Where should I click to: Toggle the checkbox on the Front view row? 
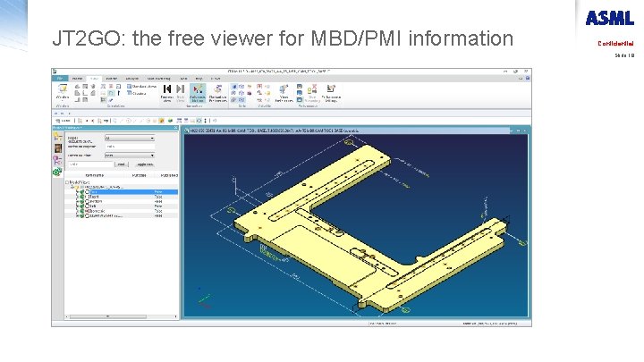pos(88,197)
